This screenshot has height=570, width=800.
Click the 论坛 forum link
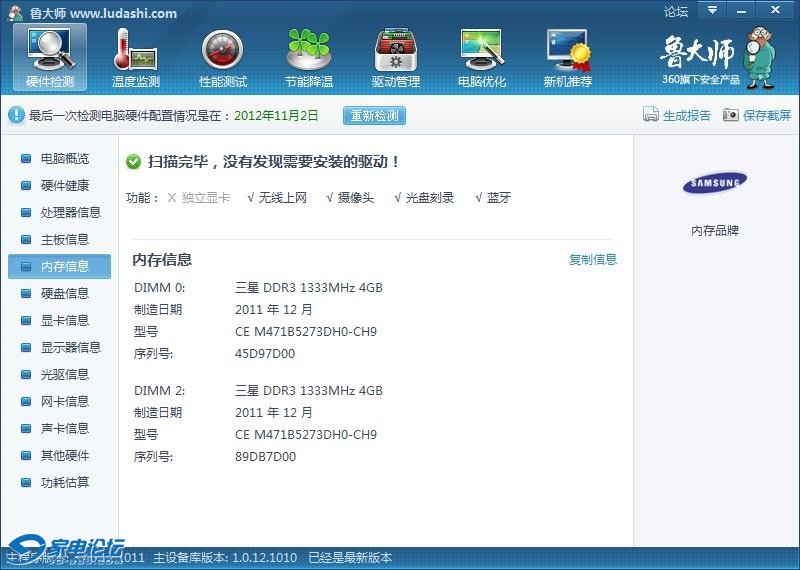[x=676, y=12]
